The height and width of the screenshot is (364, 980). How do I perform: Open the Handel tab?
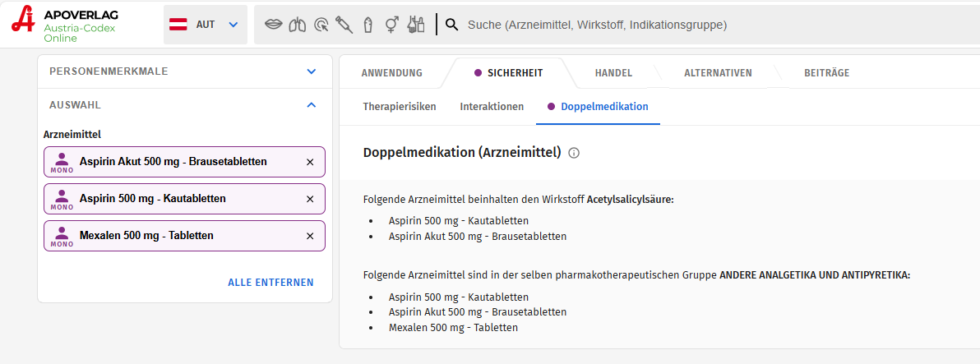[614, 73]
